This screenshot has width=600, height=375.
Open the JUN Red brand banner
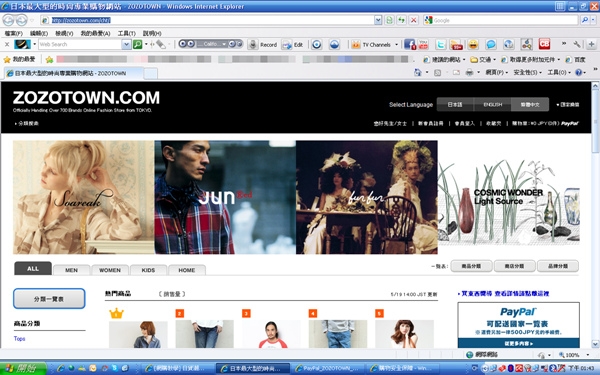tap(225, 197)
